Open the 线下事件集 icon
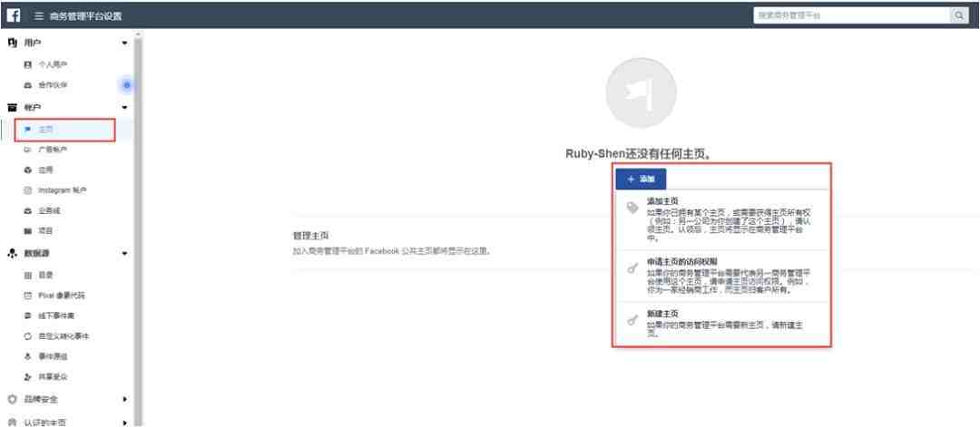Image resolution: width=980 pixels, height=427 pixels. click(27, 315)
